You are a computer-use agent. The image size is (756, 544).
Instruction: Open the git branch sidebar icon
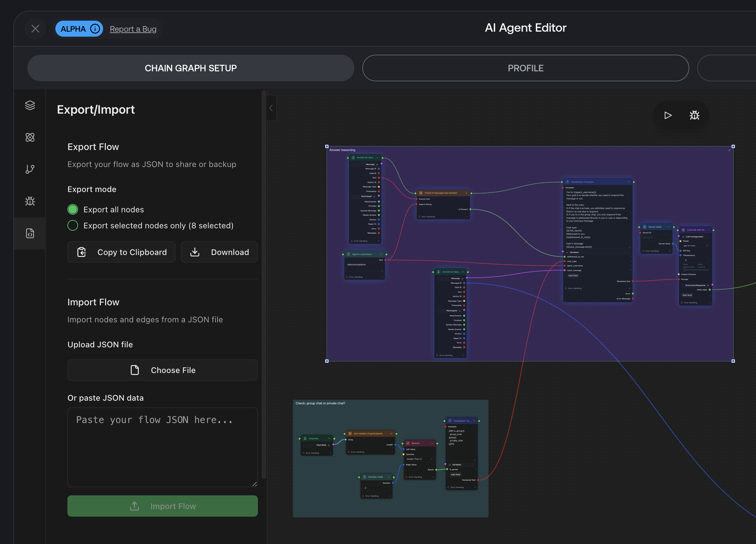tap(30, 169)
